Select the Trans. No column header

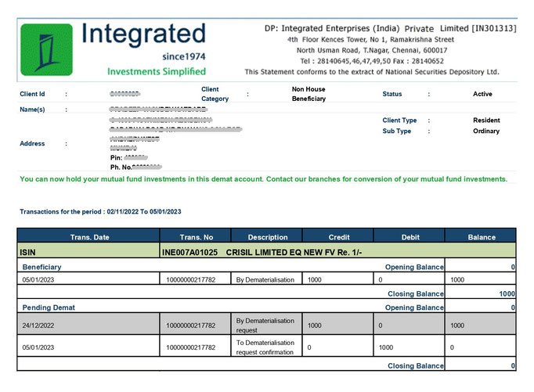point(197,237)
